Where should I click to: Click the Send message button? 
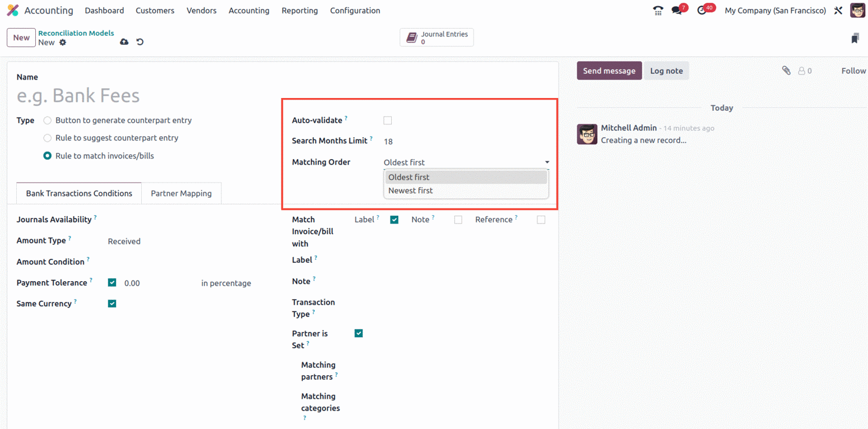coord(609,71)
